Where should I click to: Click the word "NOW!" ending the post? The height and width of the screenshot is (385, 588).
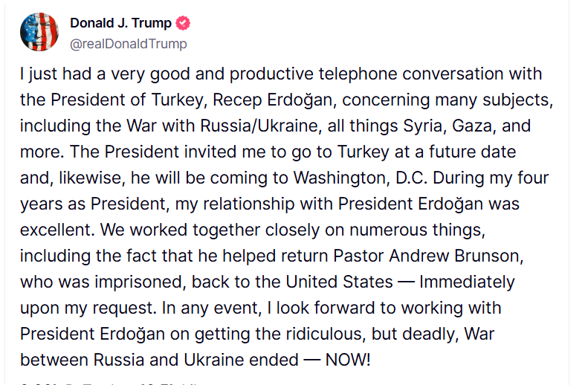pyautogui.click(x=348, y=360)
